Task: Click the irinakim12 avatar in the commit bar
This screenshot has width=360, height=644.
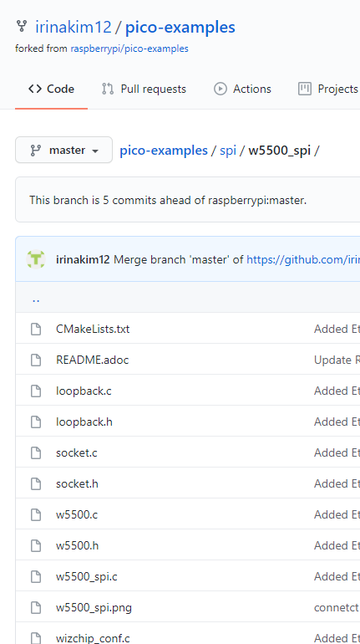Action: [x=36, y=259]
